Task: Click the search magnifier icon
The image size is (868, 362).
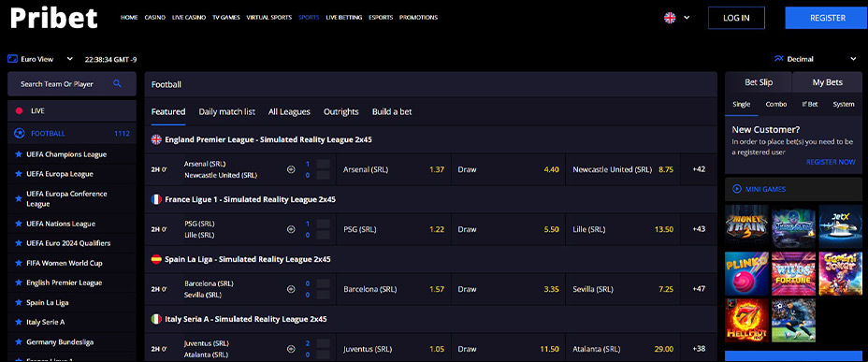Action: click(117, 83)
